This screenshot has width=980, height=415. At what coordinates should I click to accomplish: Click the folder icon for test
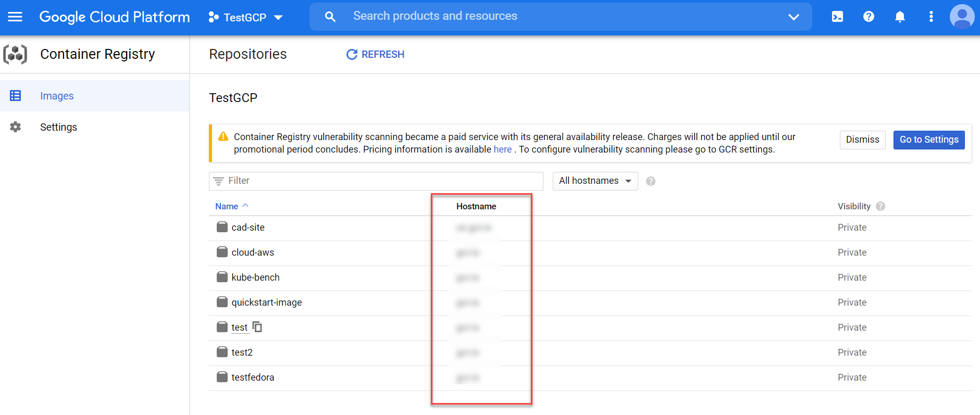click(x=222, y=327)
